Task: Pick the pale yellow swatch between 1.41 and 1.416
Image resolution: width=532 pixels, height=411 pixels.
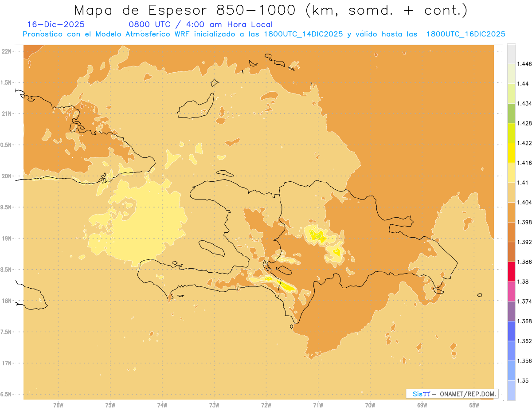Action: coord(511,172)
